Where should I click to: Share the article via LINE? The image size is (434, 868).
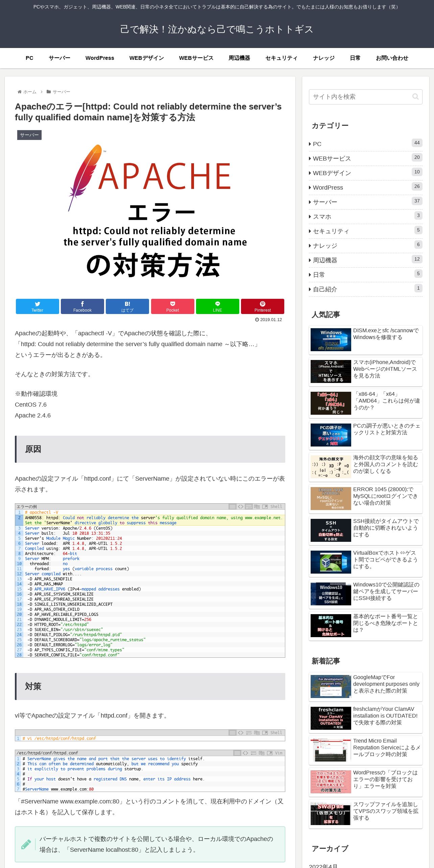click(x=217, y=306)
